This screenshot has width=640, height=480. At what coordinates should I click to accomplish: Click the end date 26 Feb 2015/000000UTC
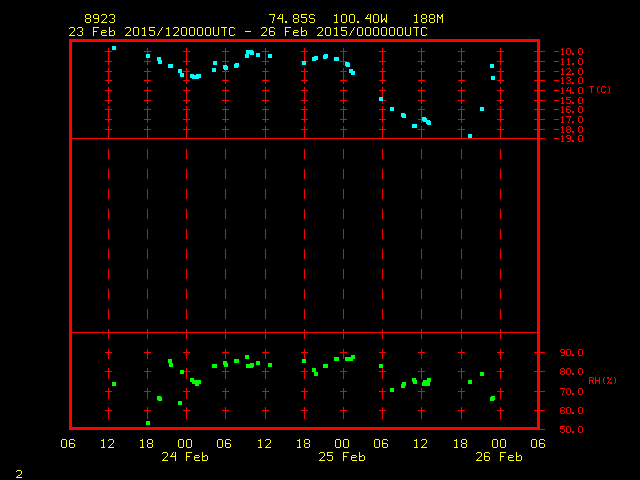coord(344,31)
